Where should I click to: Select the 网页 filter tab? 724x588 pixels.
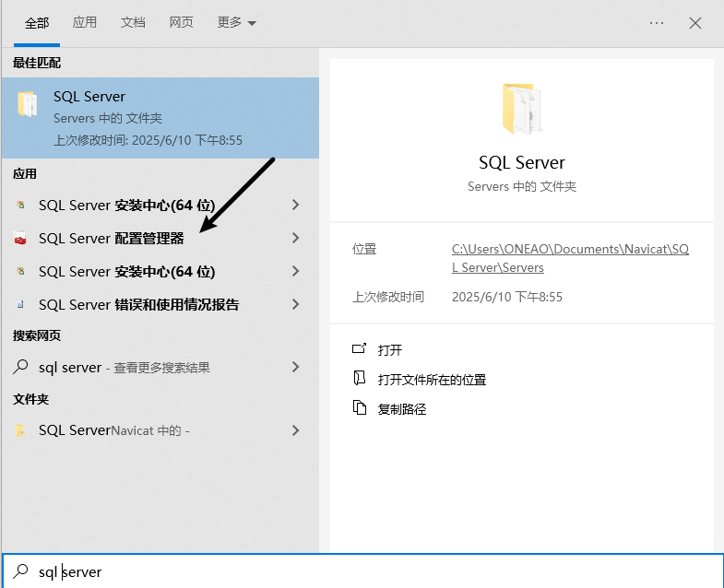click(x=182, y=22)
